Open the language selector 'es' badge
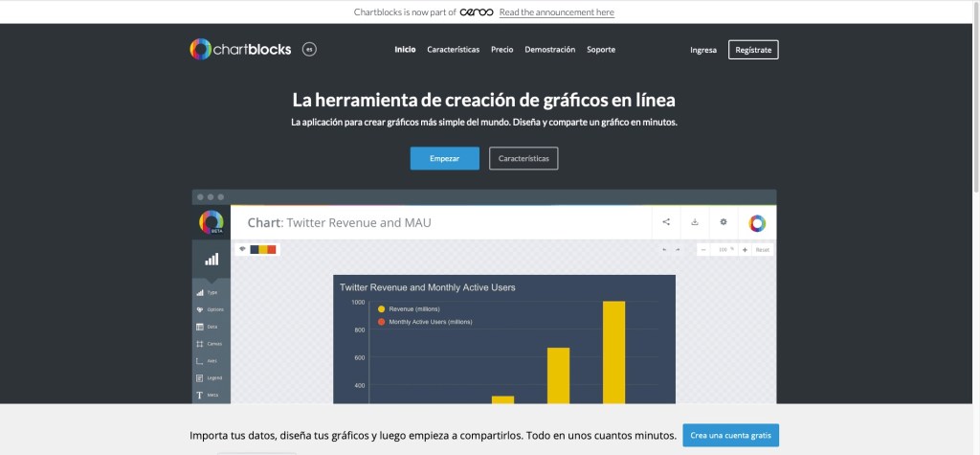This screenshot has width=980, height=455. [309, 50]
